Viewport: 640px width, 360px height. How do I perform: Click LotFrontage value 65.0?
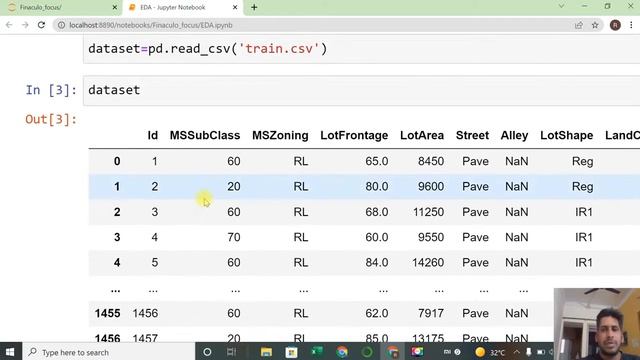click(377, 161)
